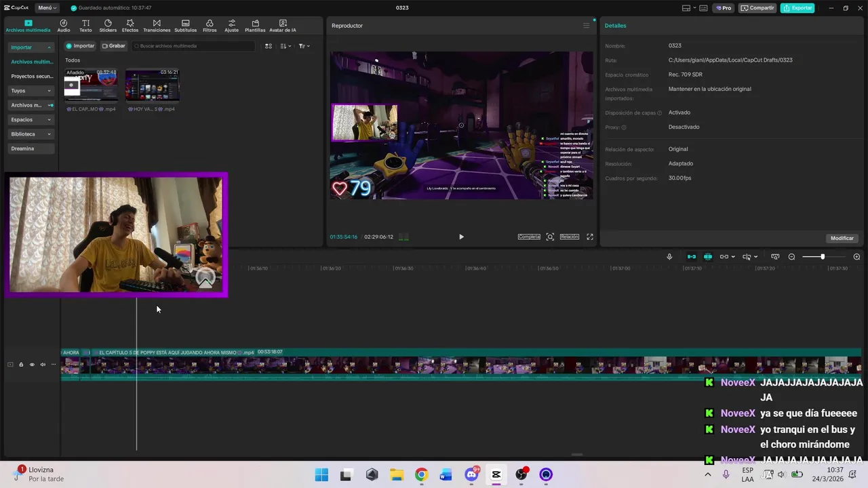This screenshot has height=488, width=868.
Task: Click the Exportar button
Action: 797,8
